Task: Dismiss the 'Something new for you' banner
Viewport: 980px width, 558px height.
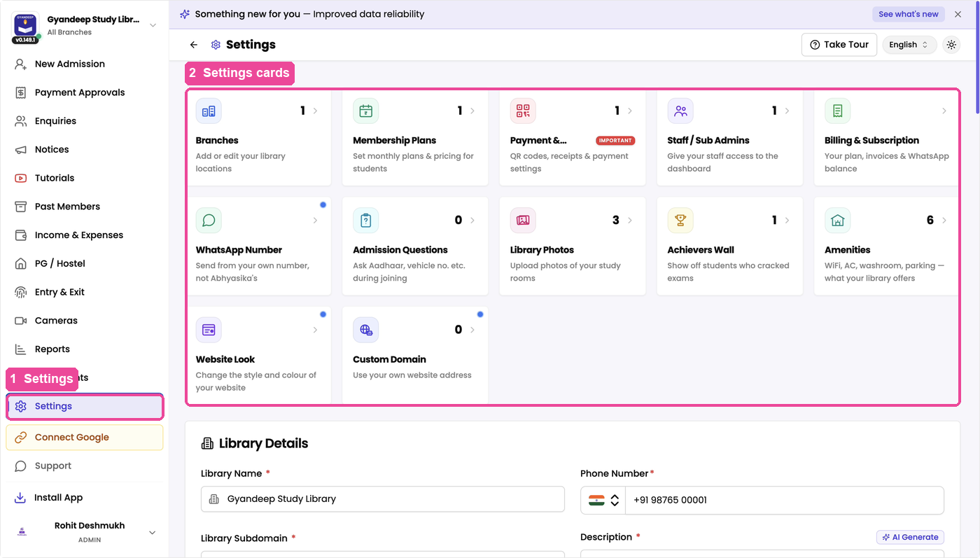Action: pyautogui.click(x=958, y=14)
